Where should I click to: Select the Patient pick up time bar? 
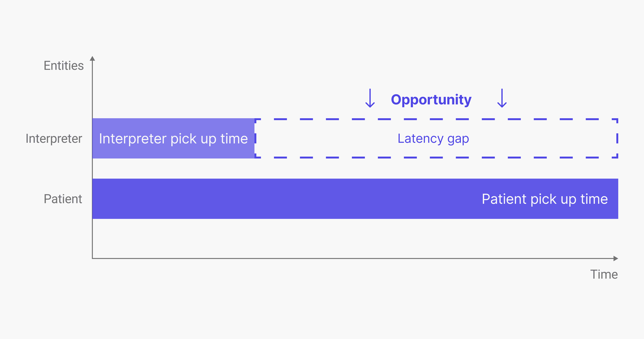point(355,199)
